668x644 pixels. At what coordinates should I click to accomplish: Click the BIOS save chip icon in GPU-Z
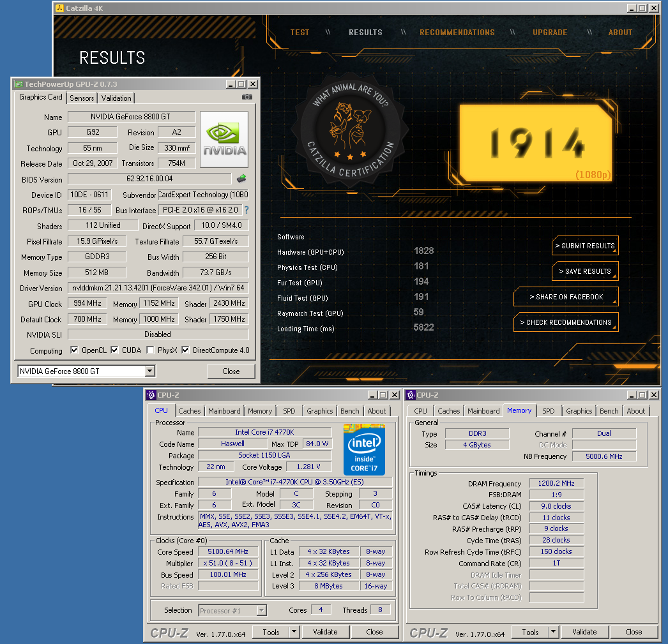[241, 178]
